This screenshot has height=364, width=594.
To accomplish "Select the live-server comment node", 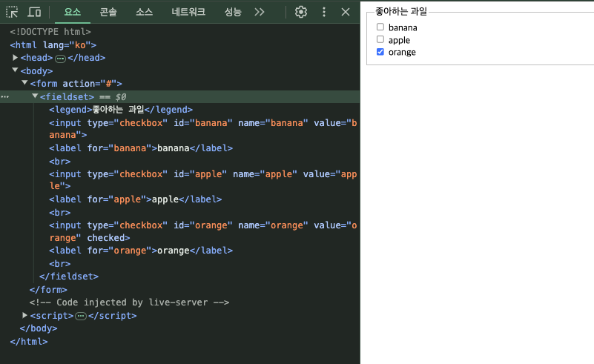I will pos(129,302).
